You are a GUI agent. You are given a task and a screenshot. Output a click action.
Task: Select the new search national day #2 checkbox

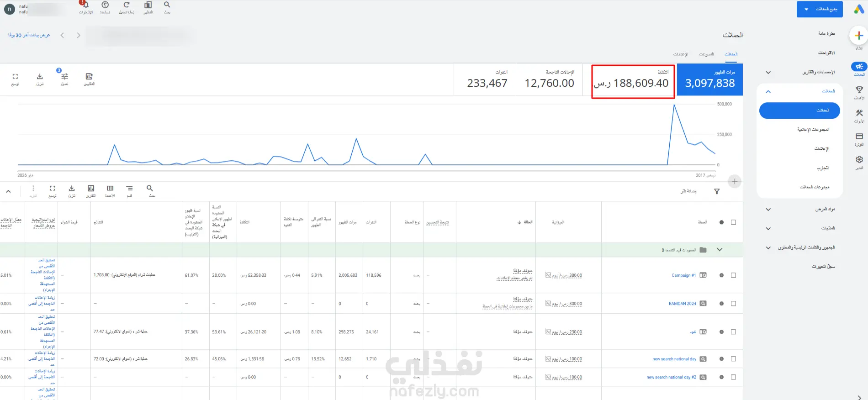(733, 377)
